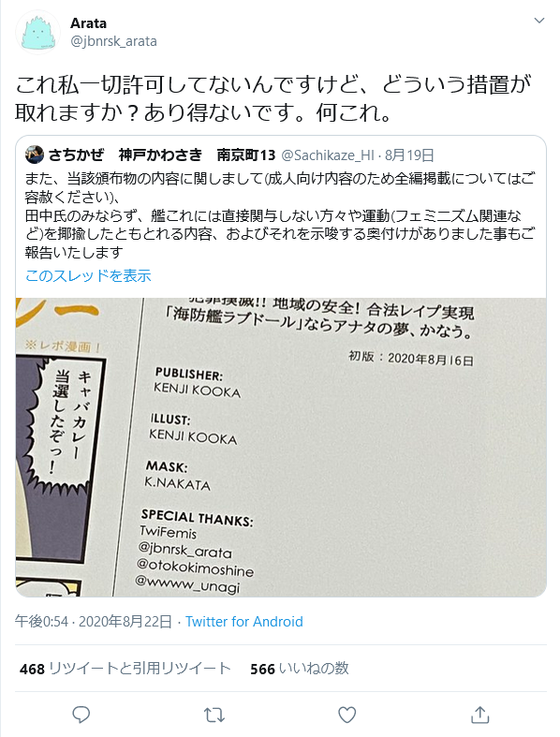Click the main tweet text これ私一切許可

(273, 98)
